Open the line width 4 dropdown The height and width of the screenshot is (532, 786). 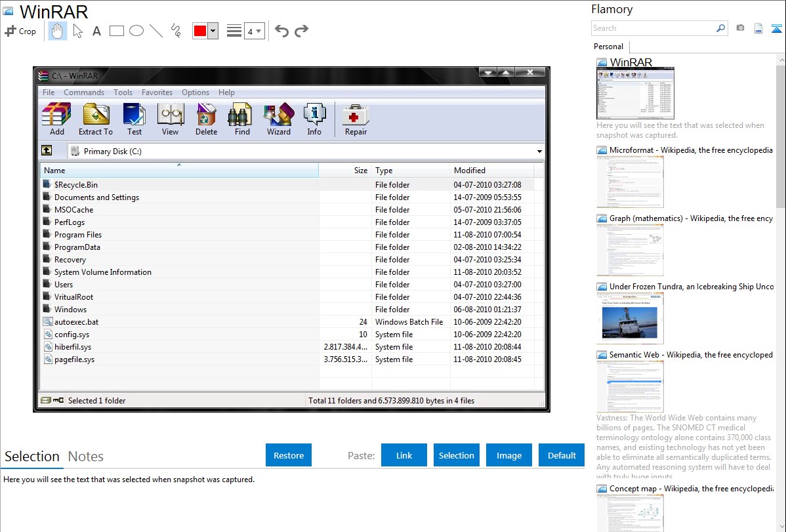pyautogui.click(x=255, y=31)
